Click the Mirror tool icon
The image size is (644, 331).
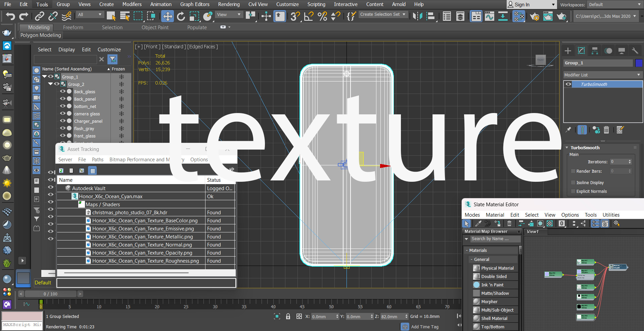click(418, 16)
